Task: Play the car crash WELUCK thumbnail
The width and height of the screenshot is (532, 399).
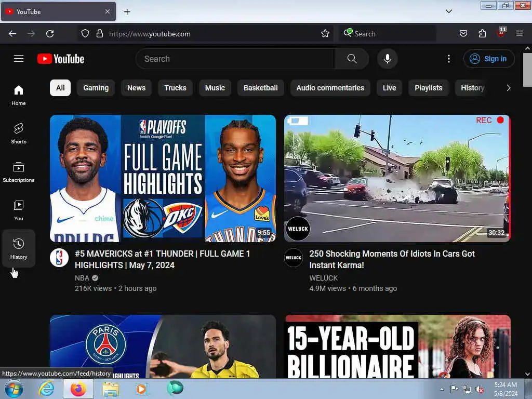Action: click(397, 179)
